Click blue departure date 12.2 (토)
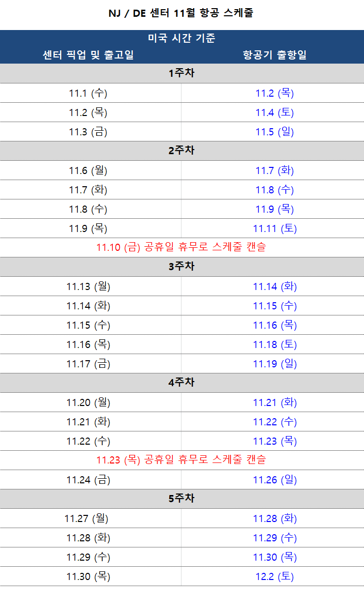This screenshot has height=609, width=364. (x=275, y=576)
